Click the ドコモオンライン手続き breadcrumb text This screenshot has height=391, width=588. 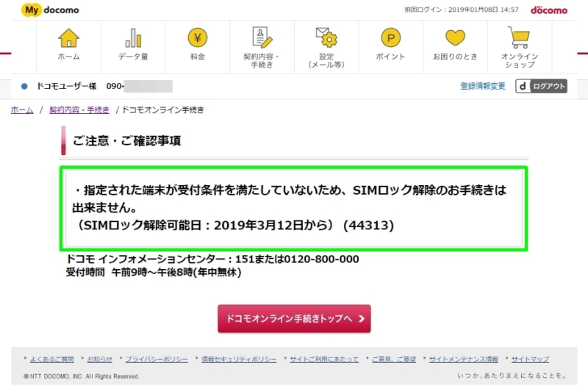(163, 110)
